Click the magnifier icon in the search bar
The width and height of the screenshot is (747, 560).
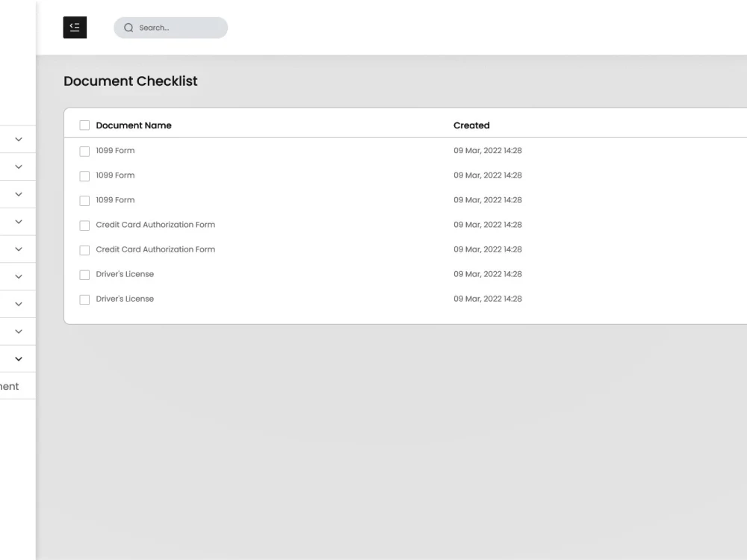(128, 28)
